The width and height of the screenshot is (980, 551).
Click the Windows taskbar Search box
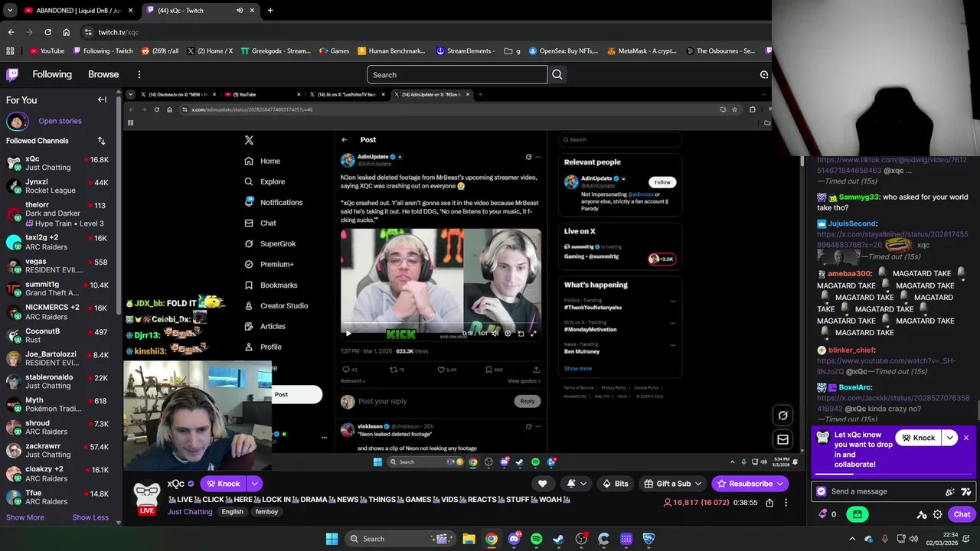click(400, 539)
